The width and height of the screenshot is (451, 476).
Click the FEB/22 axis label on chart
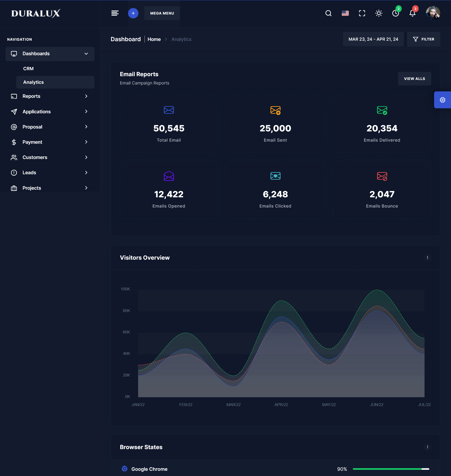coord(186,405)
